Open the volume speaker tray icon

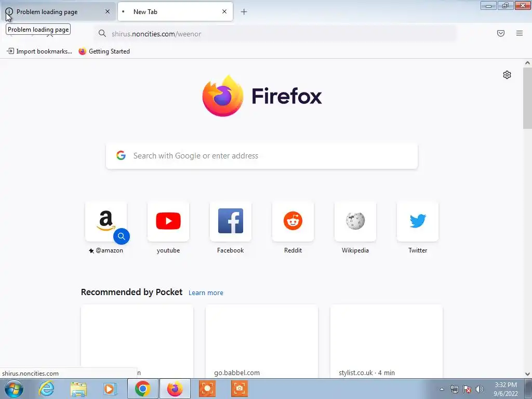pos(480,389)
